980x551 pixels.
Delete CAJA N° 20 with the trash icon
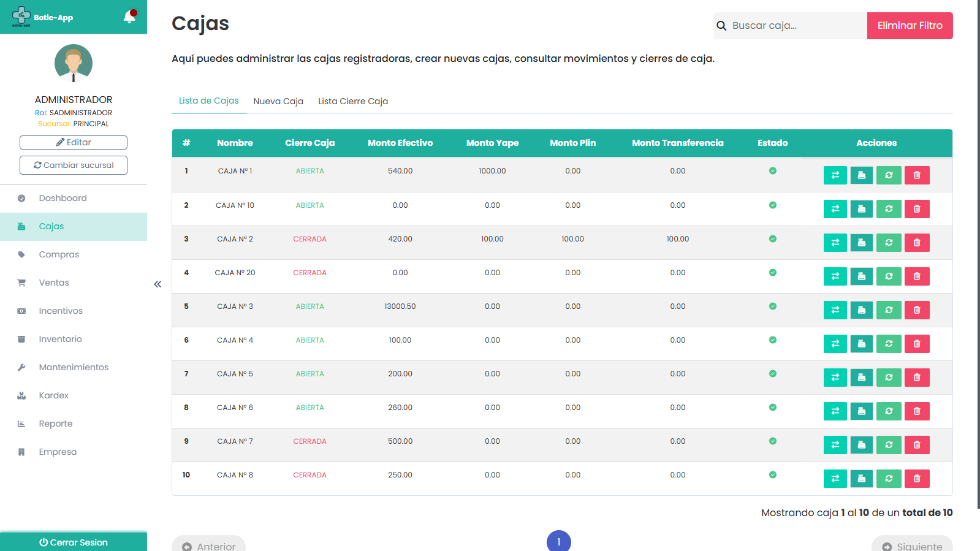click(917, 276)
